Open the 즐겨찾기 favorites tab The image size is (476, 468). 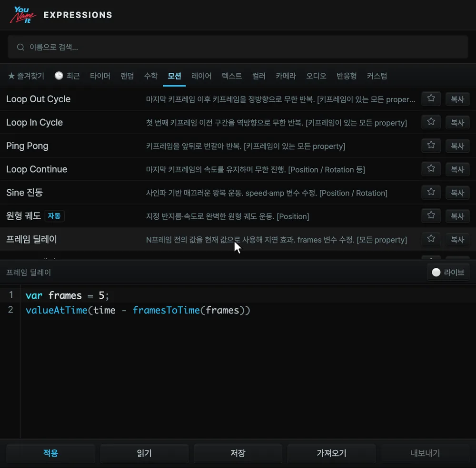click(x=26, y=76)
